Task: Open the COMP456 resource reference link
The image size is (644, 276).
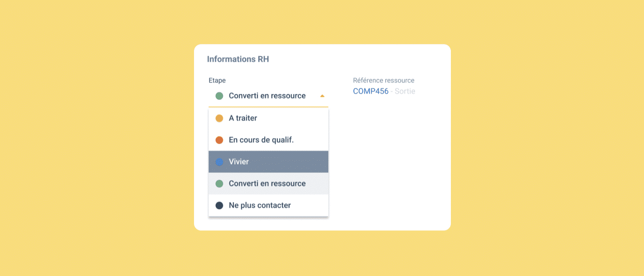Action: 371,91
